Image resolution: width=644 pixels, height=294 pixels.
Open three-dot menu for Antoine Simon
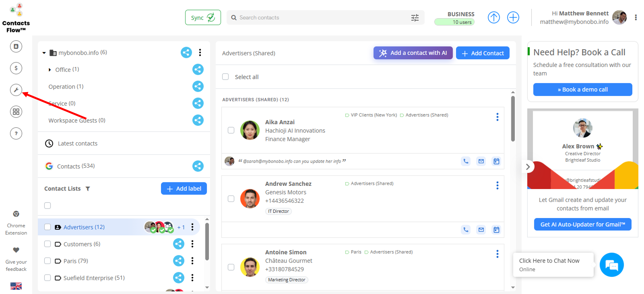pos(497,254)
